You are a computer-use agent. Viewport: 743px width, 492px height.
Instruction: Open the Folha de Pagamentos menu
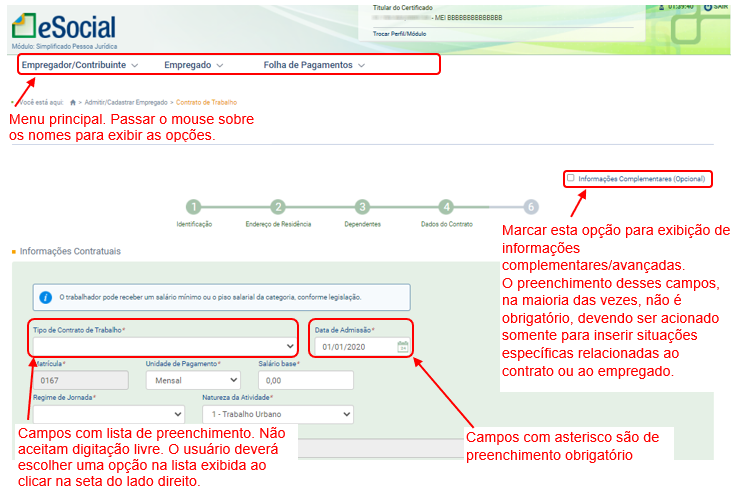pos(314,65)
